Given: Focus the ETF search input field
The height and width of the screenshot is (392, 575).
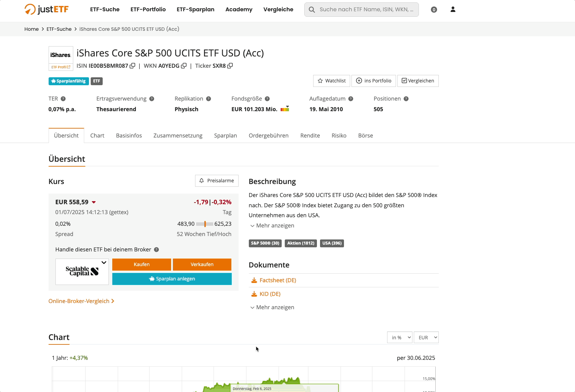Looking at the screenshot, I should pos(366,10).
